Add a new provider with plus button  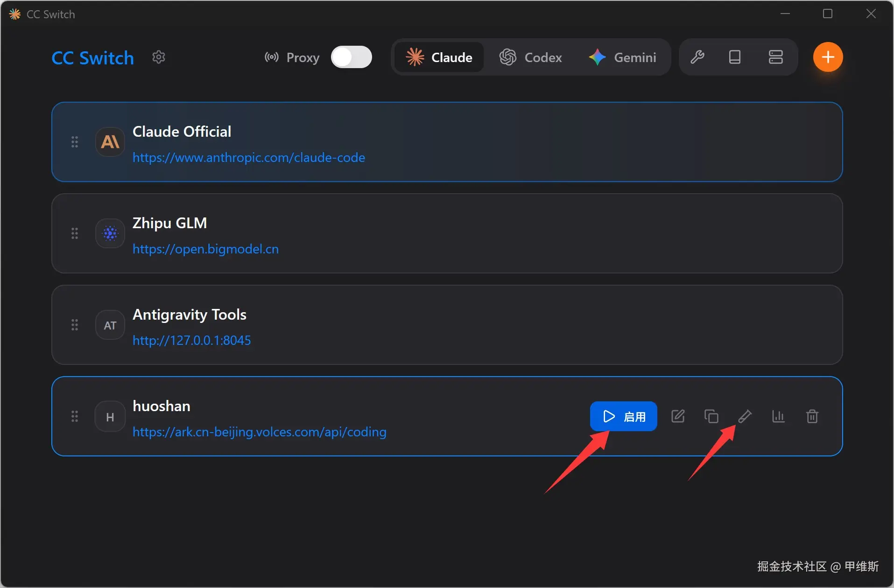coord(828,57)
